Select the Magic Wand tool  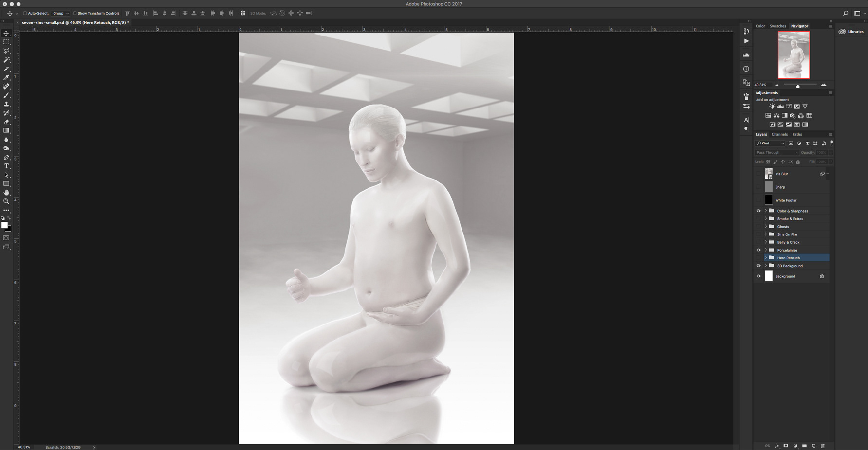(x=6, y=60)
